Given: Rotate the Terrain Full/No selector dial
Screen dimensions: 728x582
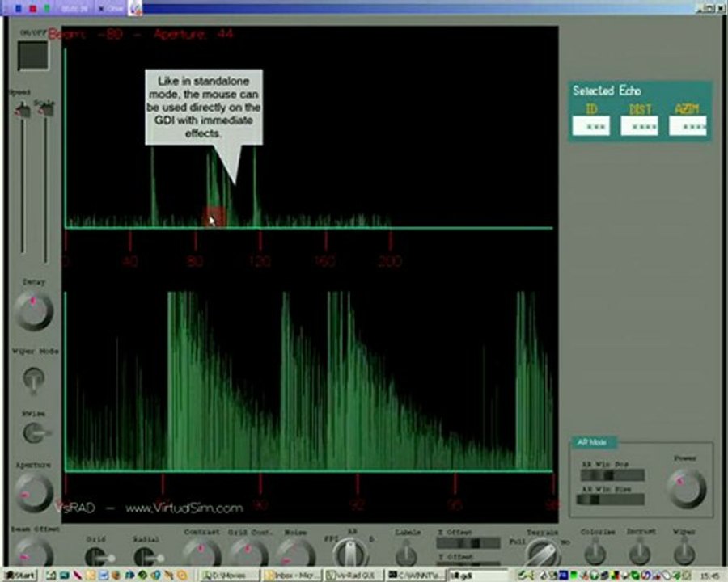Looking at the screenshot, I should coord(542,553).
